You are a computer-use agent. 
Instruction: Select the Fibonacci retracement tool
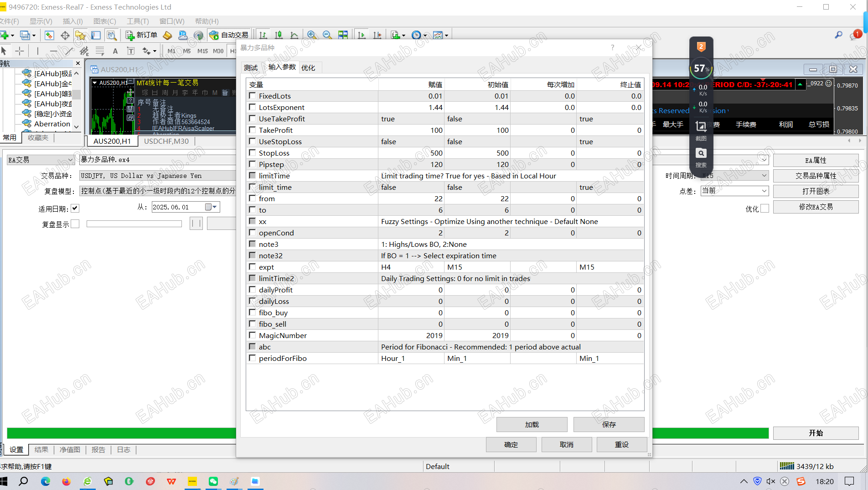tap(100, 51)
